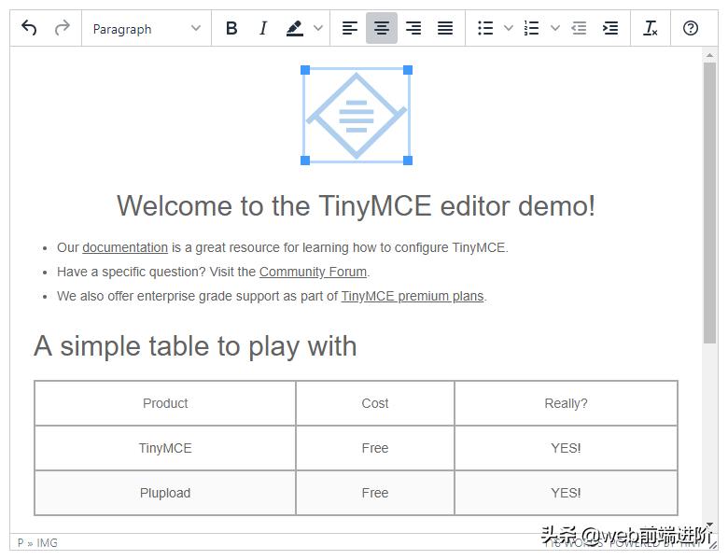Open the editor Help icon
Screen dimensions: 728x560
point(691,28)
